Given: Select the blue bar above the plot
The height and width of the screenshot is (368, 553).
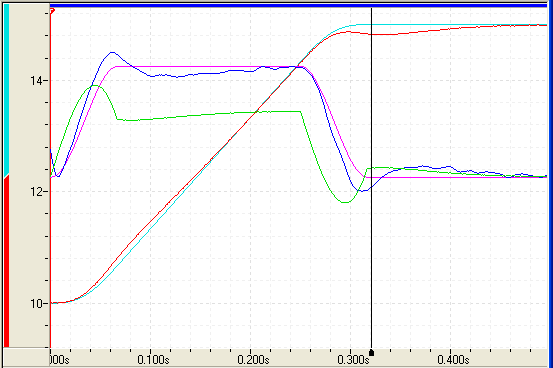Looking at the screenshot, I should (x=298, y=5).
